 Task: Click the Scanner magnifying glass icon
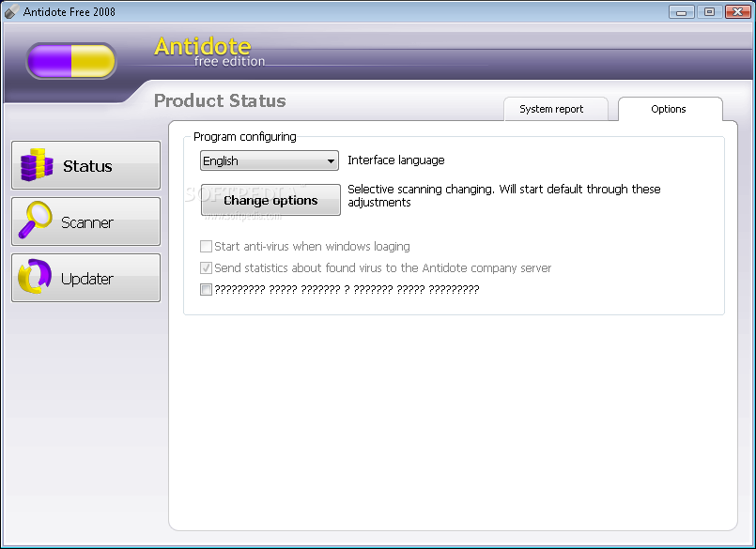35,220
